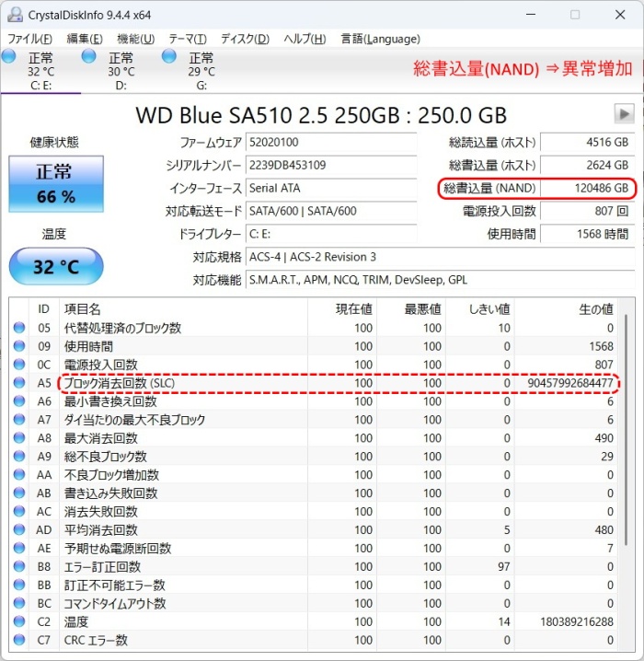Click the 正常 66% health status button
Image resolution: width=644 pixels, height=661 pixels.
(x=56, y=183)
